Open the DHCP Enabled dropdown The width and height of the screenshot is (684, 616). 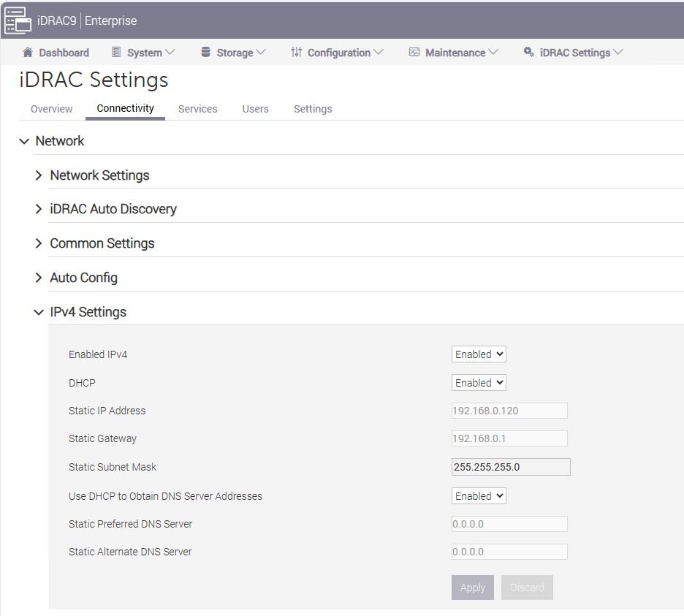pyautogui.click(x=479, y=383)
